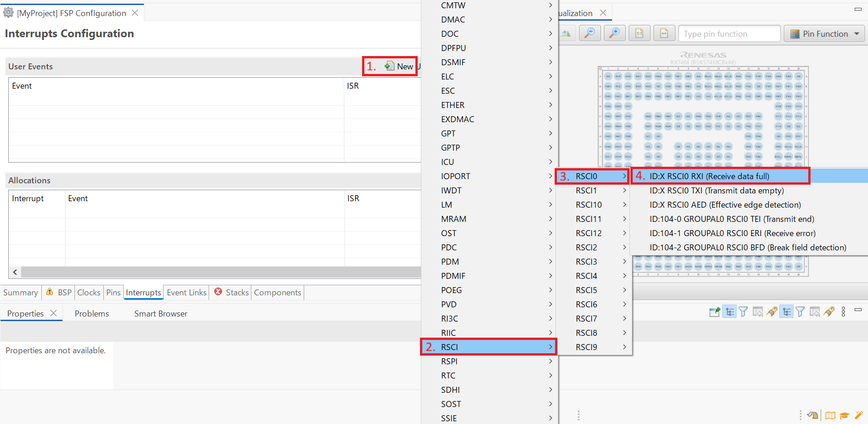Choose GROUPAL0 RSCI0 BFD (Break field detection)
Viewport: 868px width, 424px height.
(x=748, y=247)
